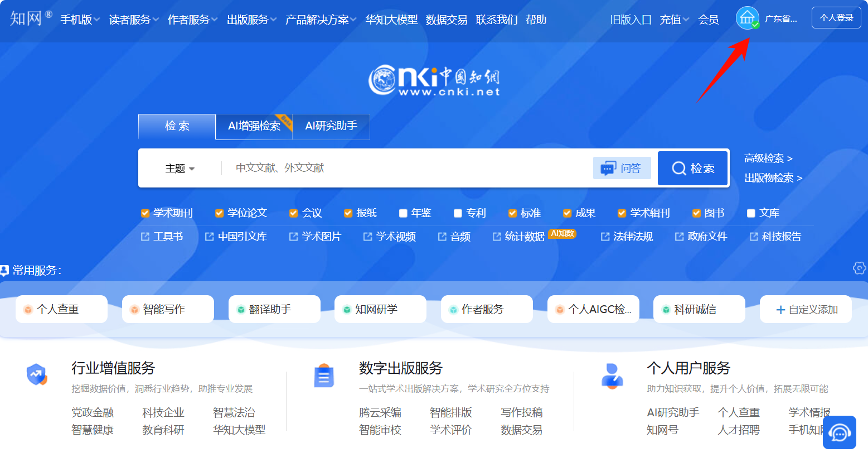Uncheck the 成果 checkbox
This screenshot has height=457, width=868.
(x=567, y=213)
